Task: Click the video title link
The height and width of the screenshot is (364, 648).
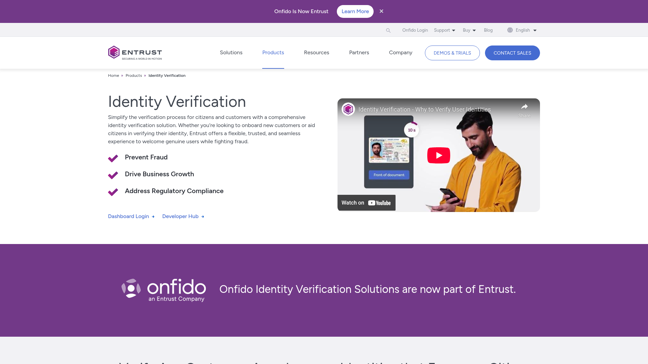Action: click(x=424, y=109)
